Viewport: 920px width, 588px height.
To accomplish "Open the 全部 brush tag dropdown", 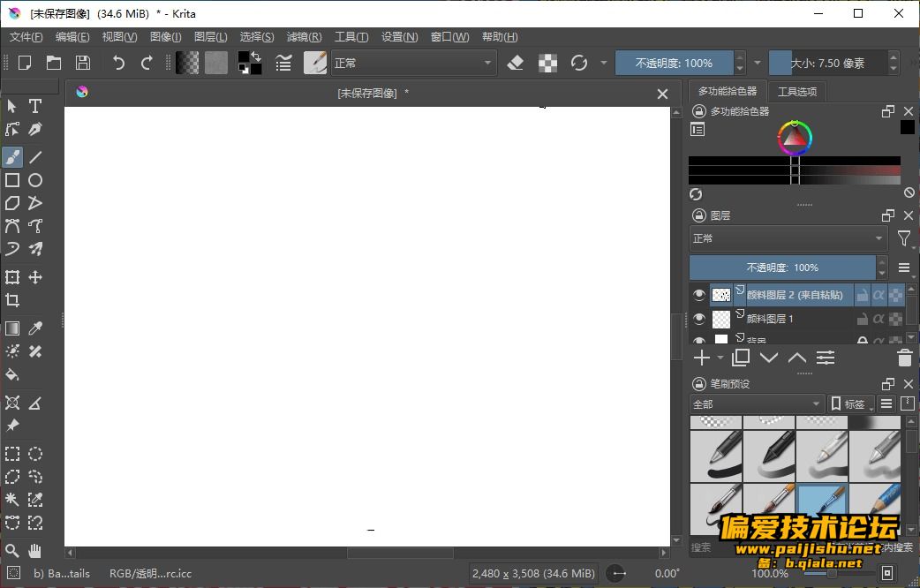I will click(x=757, y=403).
